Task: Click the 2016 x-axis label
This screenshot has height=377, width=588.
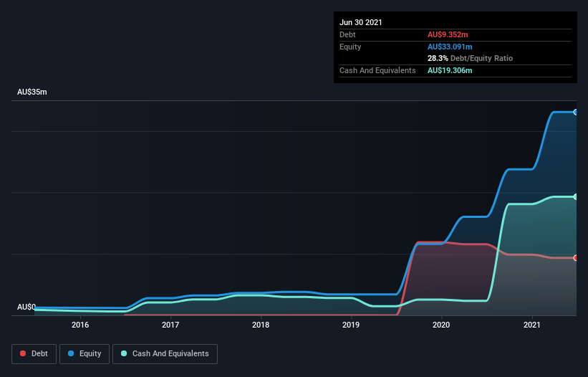Action: pyautogui.click(x=80, y=325)
